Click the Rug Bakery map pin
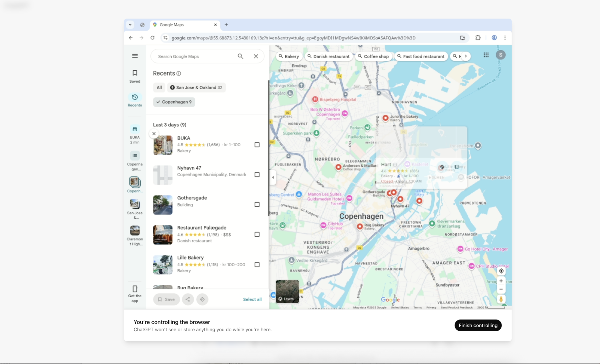This screenshot has height=364, width=600. 360,226
